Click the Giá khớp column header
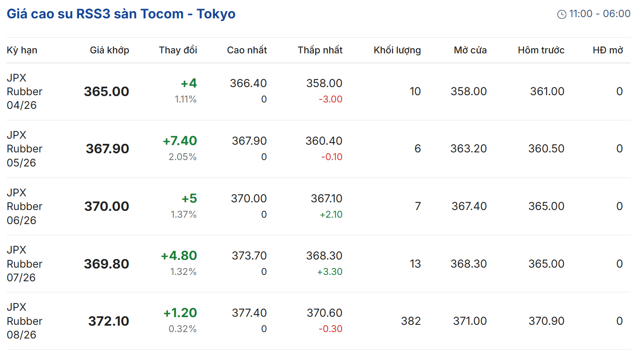 [x=109, y=50]
